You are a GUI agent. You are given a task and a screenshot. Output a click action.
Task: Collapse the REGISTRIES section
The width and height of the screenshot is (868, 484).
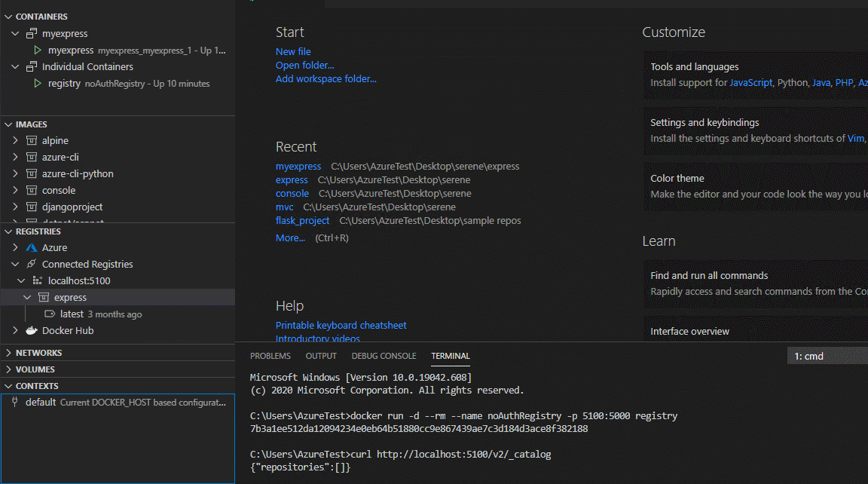[8, 231]
